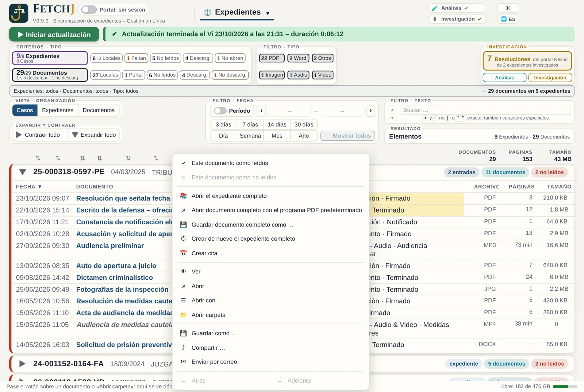The image size is (584, 392).
Task: Toggle the Portal session switch
Action: (x=89, y=9)
